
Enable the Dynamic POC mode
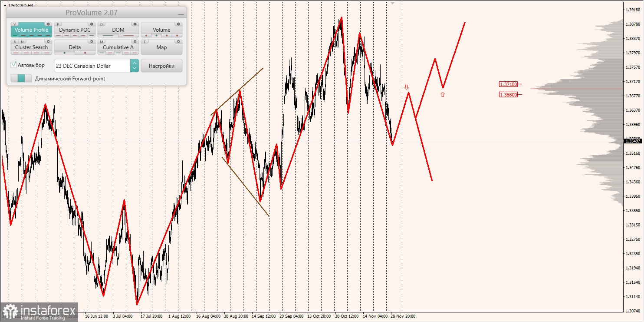point(75,30)
